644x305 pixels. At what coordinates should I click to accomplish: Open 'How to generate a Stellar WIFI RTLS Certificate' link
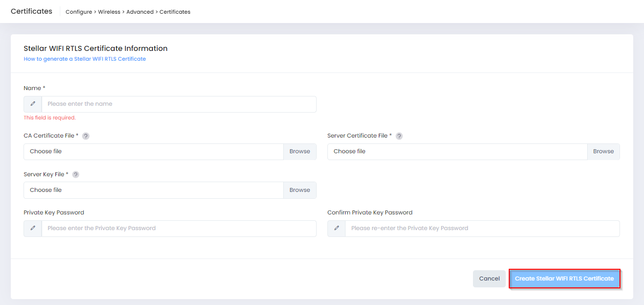(x=85, y=59)
